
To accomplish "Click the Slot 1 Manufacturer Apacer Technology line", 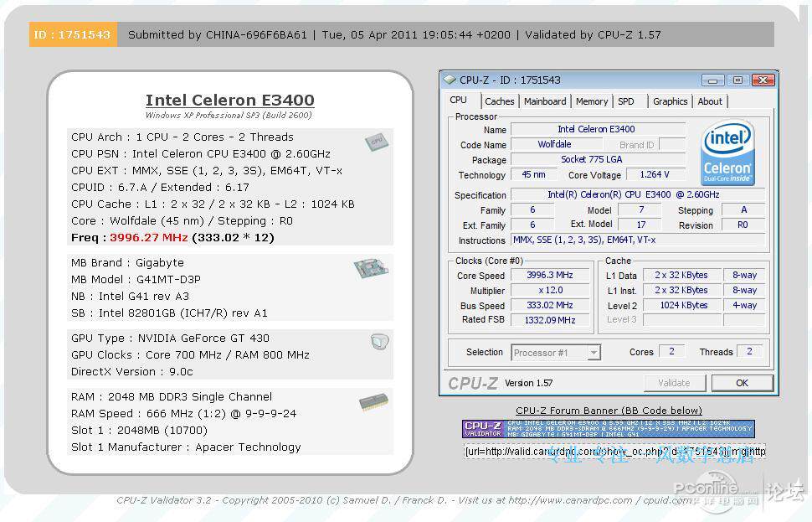I will (186, 447).
